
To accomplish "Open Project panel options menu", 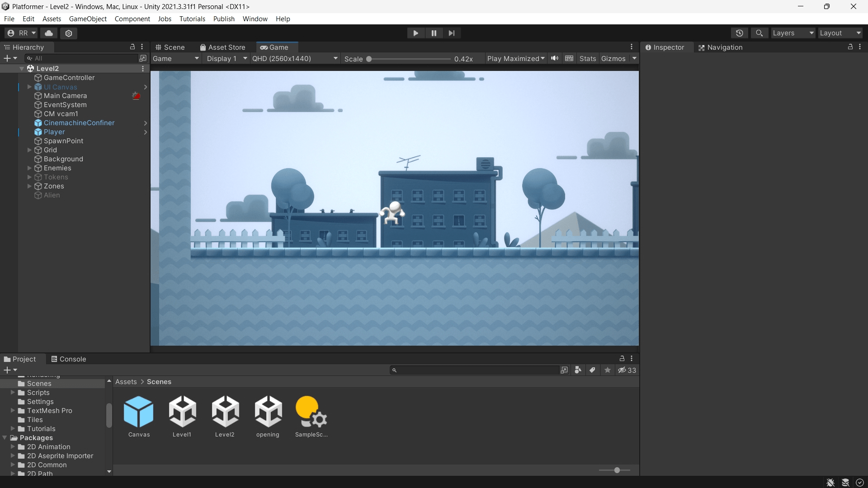I will click(x=632, y=358).
